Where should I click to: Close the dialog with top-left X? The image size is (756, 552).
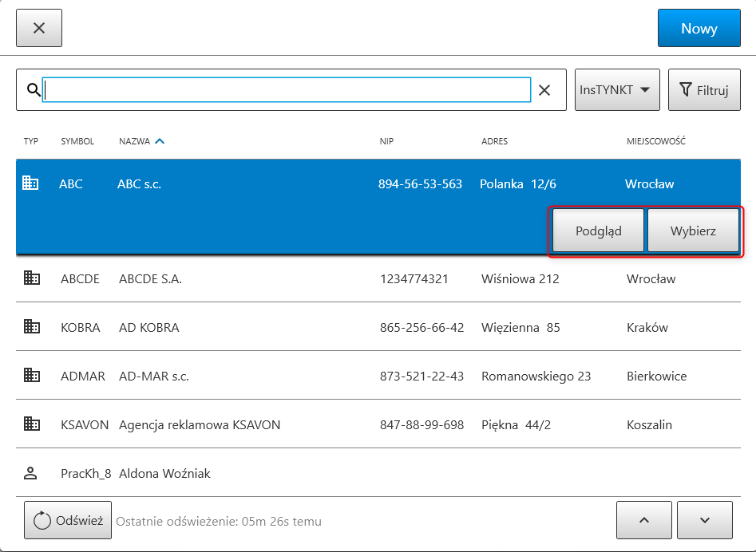(39, 28)
